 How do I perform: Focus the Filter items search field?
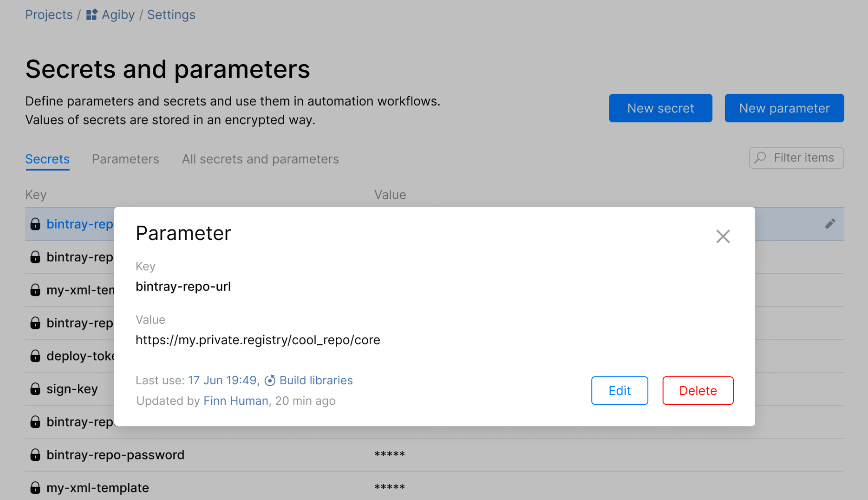pos(804,158)
